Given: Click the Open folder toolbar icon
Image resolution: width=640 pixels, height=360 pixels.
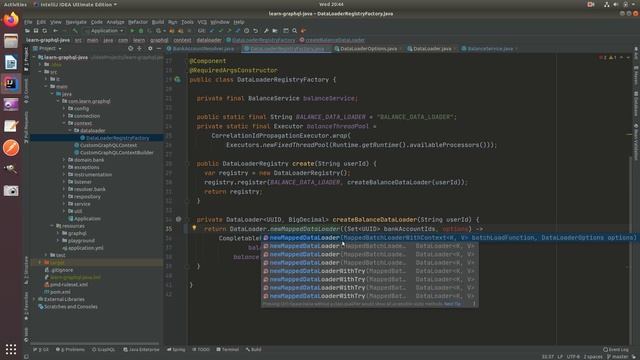Looking at the screenshot, I should (x=27, y=31).
